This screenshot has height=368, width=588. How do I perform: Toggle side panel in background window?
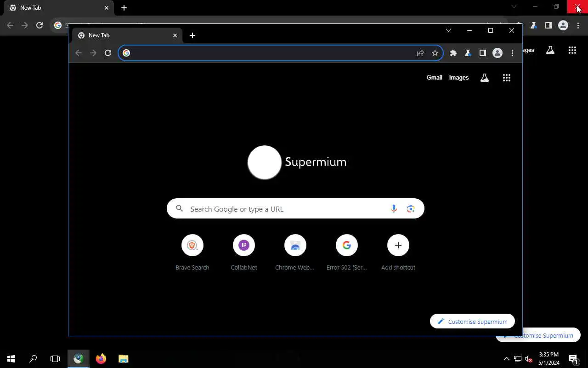pyautogui.click(x=548, y=25)
